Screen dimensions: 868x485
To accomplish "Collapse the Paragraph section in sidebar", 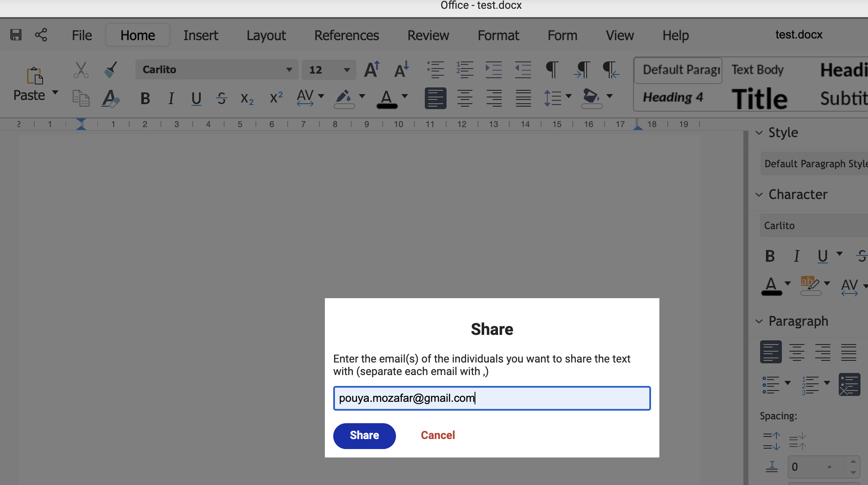I will point(759,321).
